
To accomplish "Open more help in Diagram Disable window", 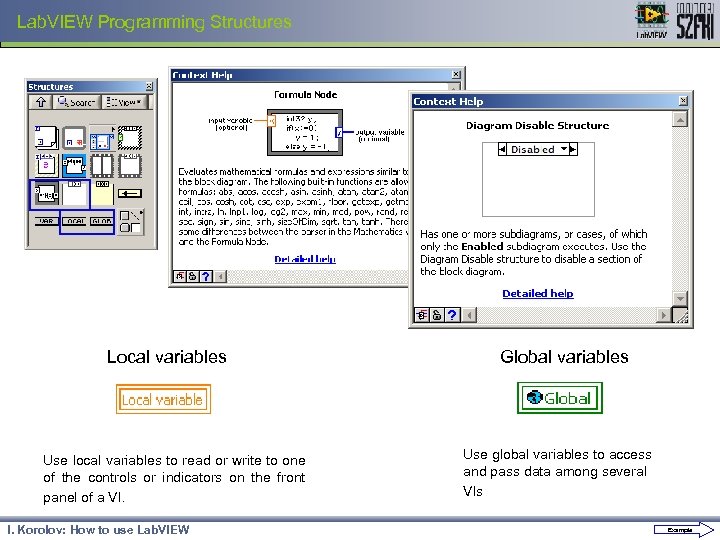I will tap(452, 315).
